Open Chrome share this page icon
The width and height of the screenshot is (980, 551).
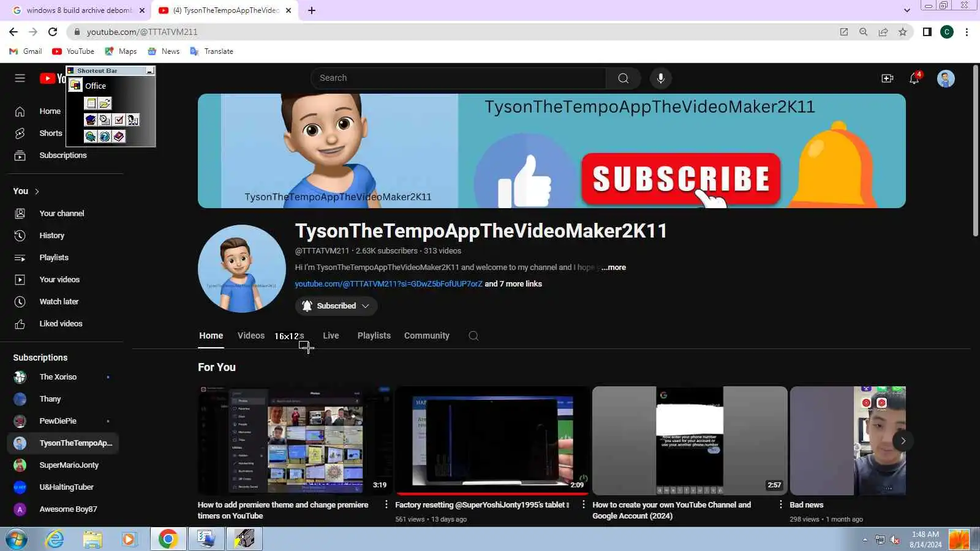883,32
